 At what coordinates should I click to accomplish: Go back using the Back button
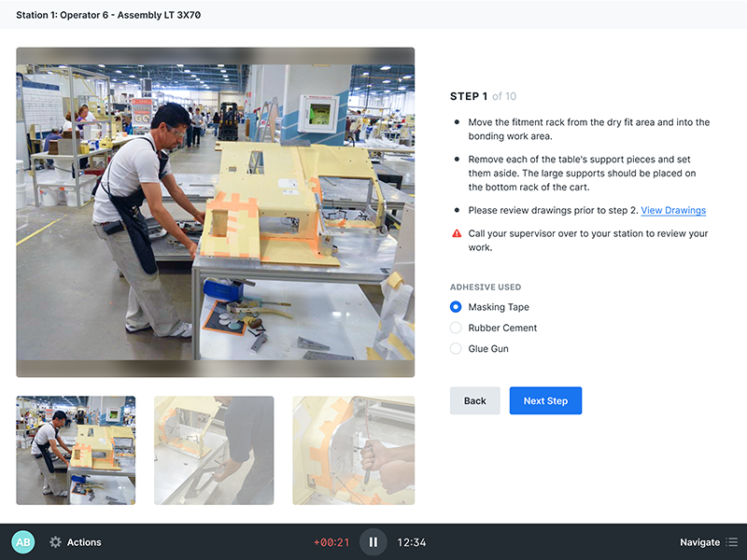pyautogui.click(x=474, y=400)
